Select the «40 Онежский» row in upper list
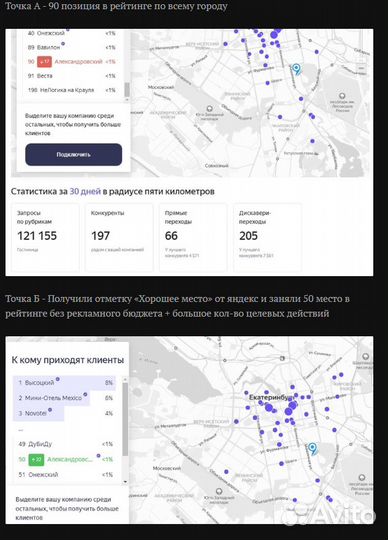Image resolution: width=388 pixels, height=540 pixels. pos(72,33)
